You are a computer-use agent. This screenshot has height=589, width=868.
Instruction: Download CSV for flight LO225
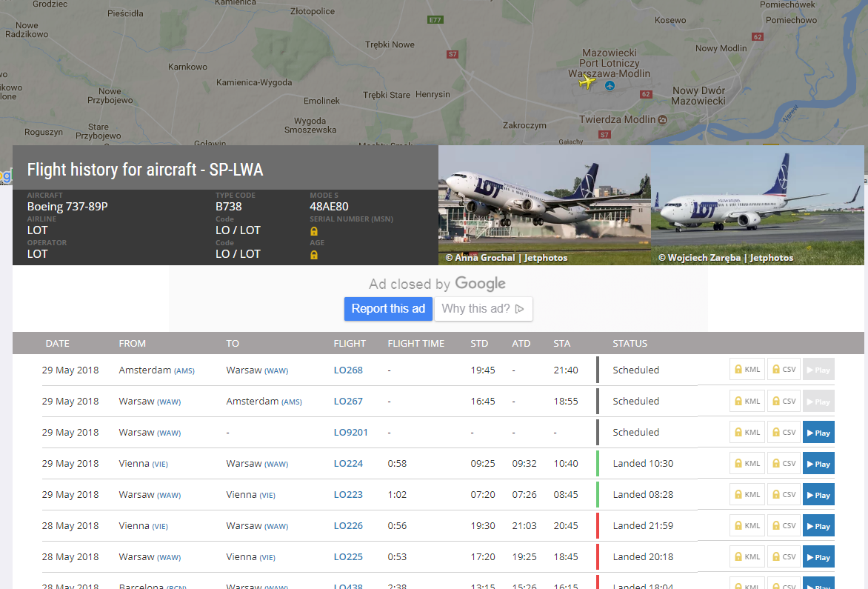784,556
